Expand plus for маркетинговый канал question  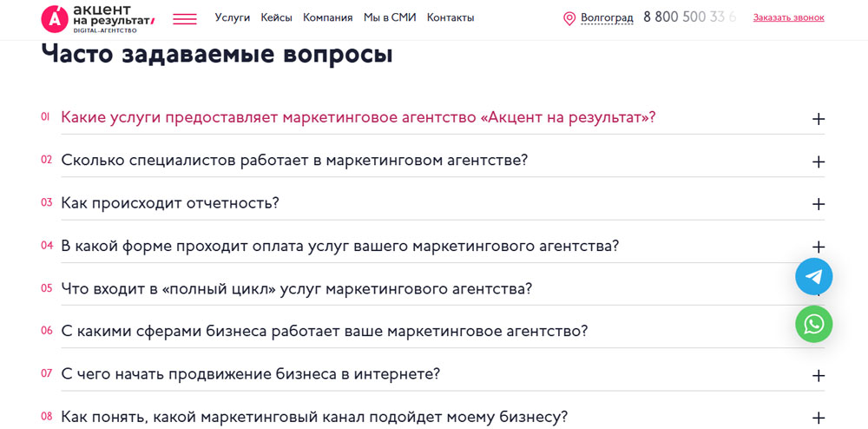819,418
